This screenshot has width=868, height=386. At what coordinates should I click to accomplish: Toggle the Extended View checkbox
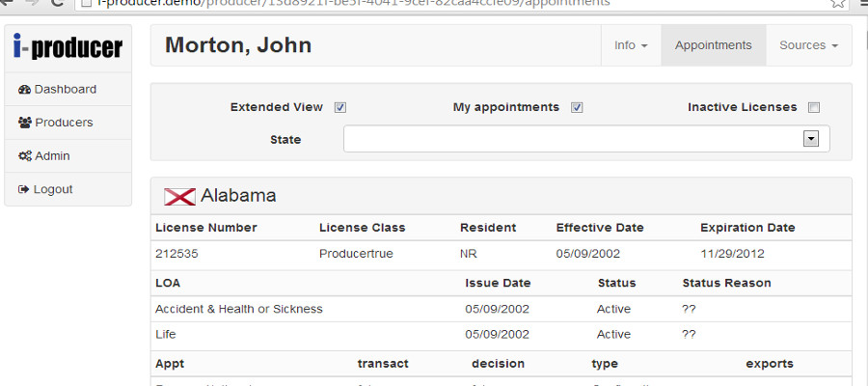click(340, 107)
